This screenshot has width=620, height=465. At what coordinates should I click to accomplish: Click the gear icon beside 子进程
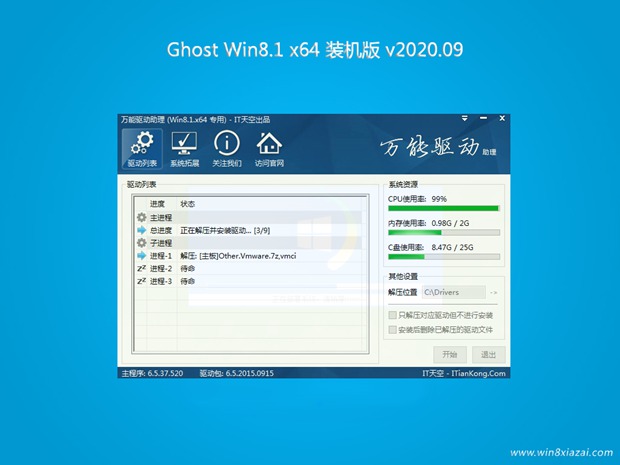[x=141, y=243]
